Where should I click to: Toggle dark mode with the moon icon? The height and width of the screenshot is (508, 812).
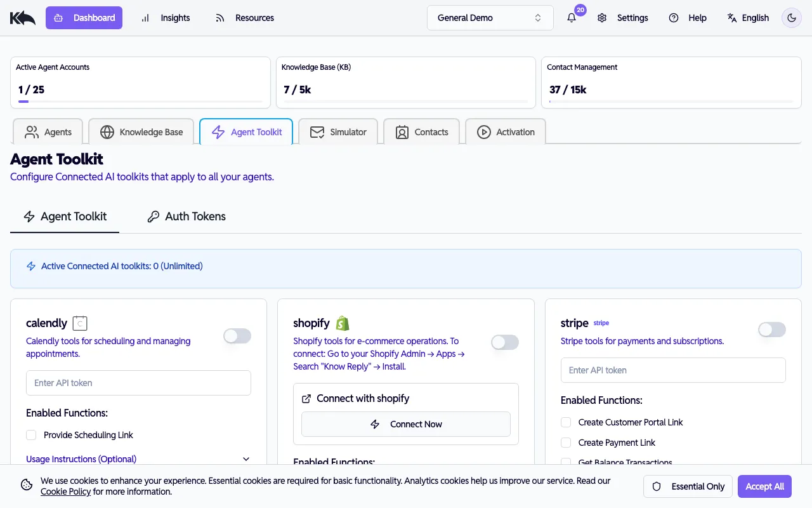791,18
